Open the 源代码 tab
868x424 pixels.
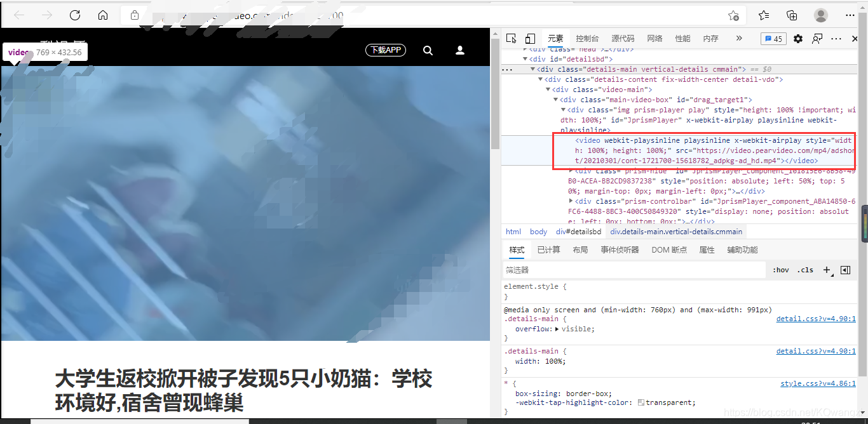pos(623,39)
